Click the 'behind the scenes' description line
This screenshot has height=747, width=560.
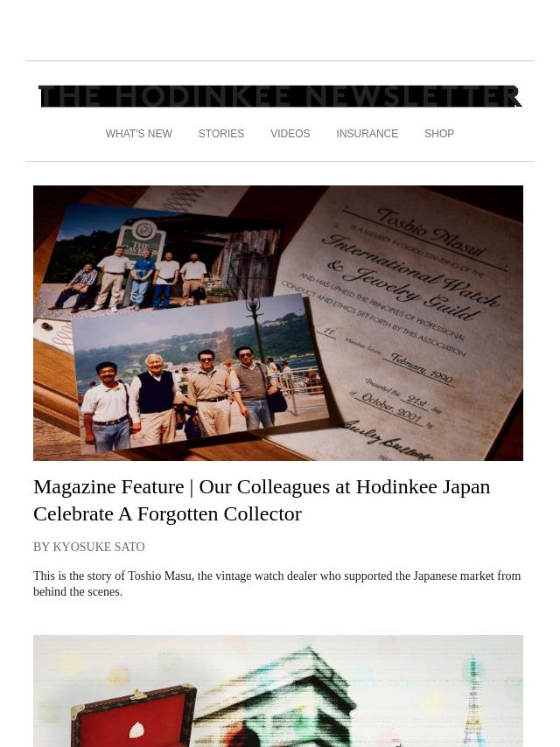click(78, 591)
